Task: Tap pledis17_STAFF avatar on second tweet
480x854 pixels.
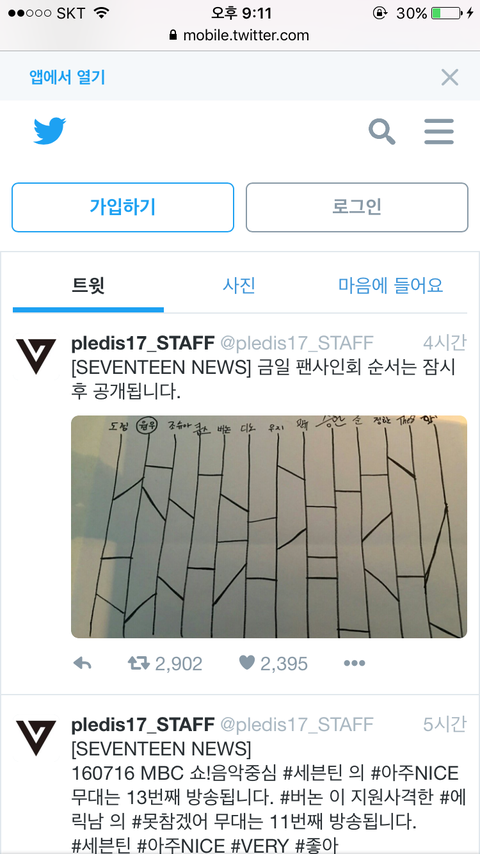Action: click(x=36, y=738)
